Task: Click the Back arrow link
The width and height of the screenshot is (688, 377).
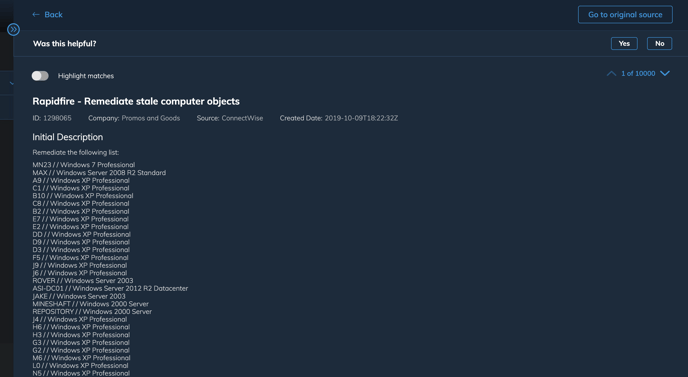Action: coord(47,14)
